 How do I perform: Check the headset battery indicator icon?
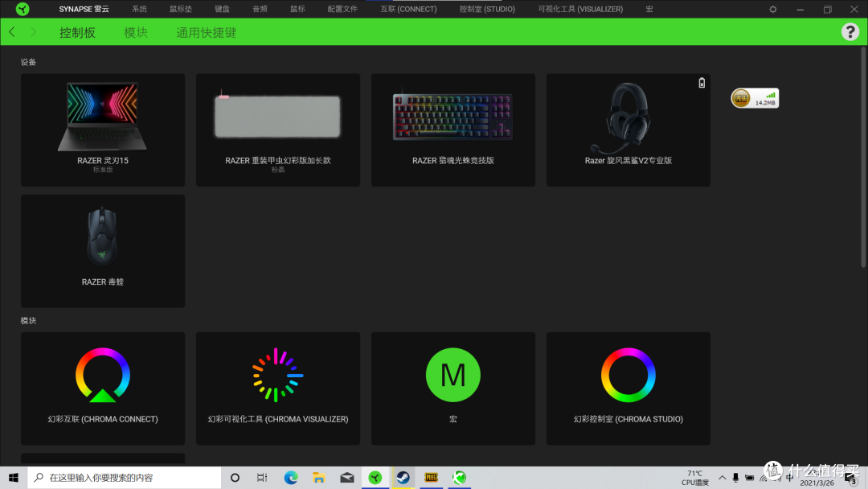(702, 83)
